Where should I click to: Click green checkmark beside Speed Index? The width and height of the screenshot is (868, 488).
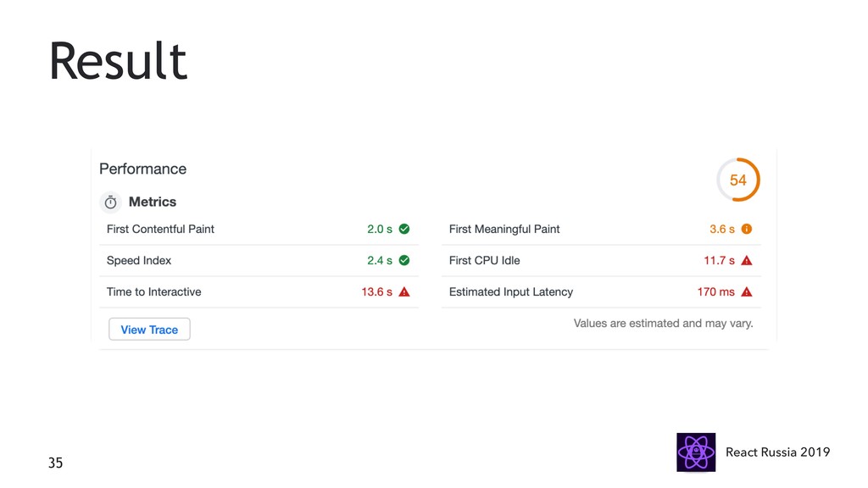tap(404, 261)
